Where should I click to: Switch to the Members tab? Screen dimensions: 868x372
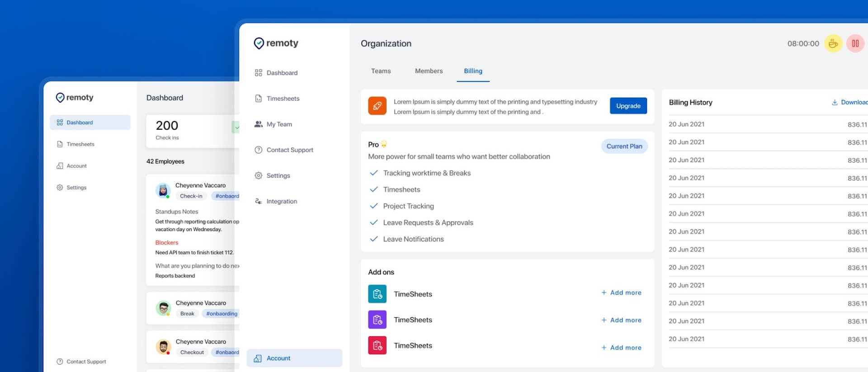(429, 71)
